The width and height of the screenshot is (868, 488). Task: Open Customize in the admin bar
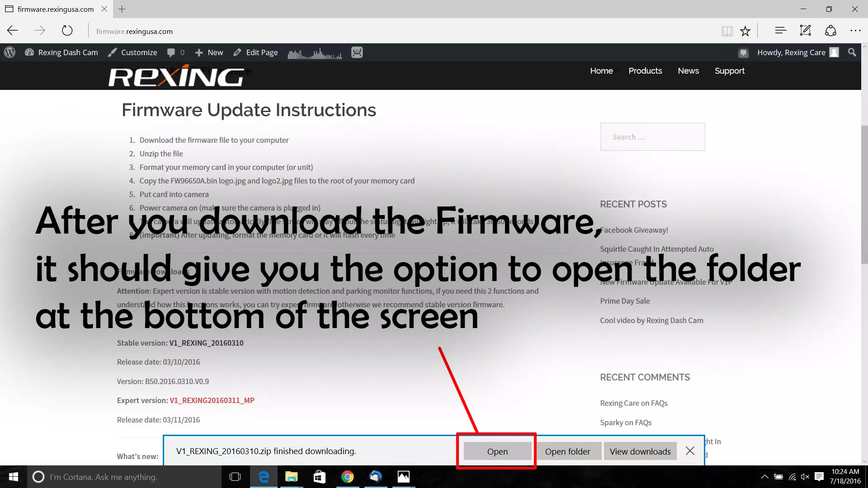132,52
